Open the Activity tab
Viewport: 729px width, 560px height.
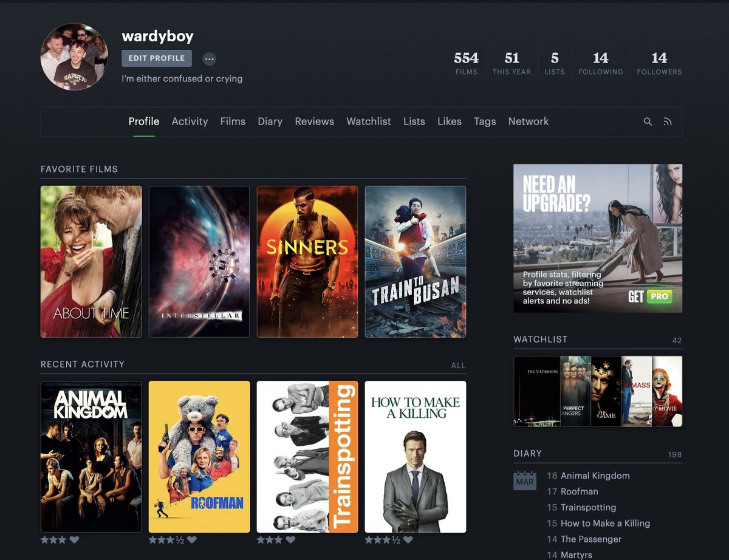pos(190,121)
